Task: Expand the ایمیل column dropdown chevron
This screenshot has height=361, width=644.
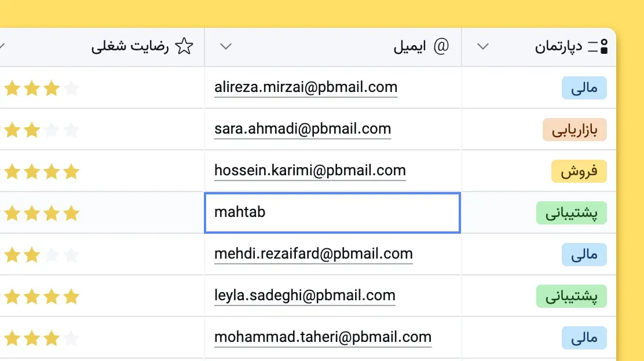Action: click(226, 47)
